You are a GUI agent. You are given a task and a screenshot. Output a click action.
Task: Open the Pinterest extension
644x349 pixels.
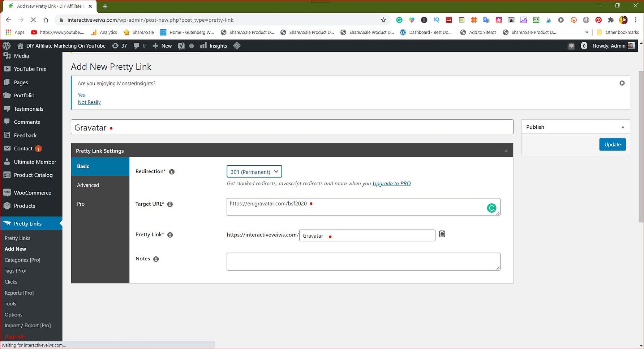598,20
